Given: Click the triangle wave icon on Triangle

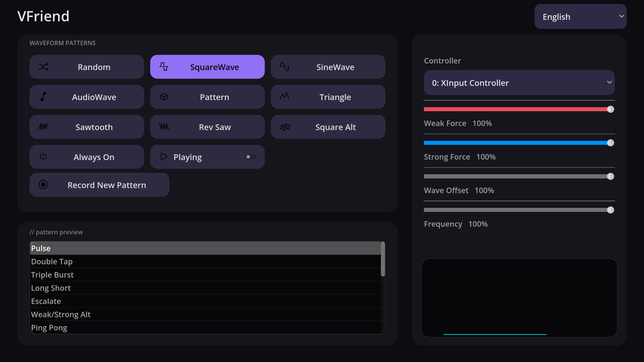Looking at the screenshot, I should tap(284, 96).
